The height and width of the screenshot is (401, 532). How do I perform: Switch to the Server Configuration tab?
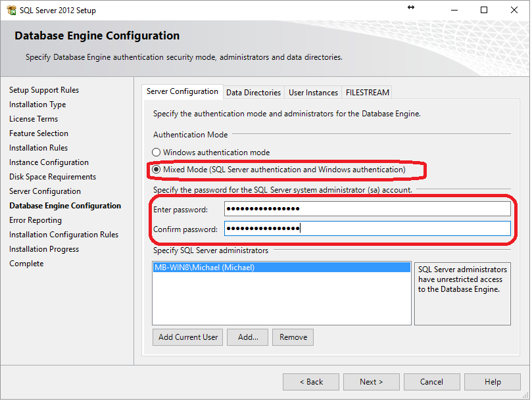(x=182, y=91)
